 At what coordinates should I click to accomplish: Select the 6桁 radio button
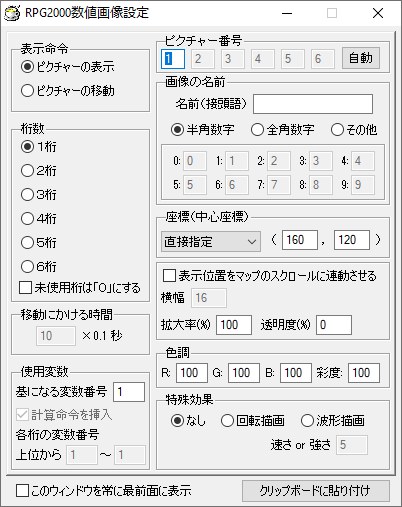click(39, 267)
